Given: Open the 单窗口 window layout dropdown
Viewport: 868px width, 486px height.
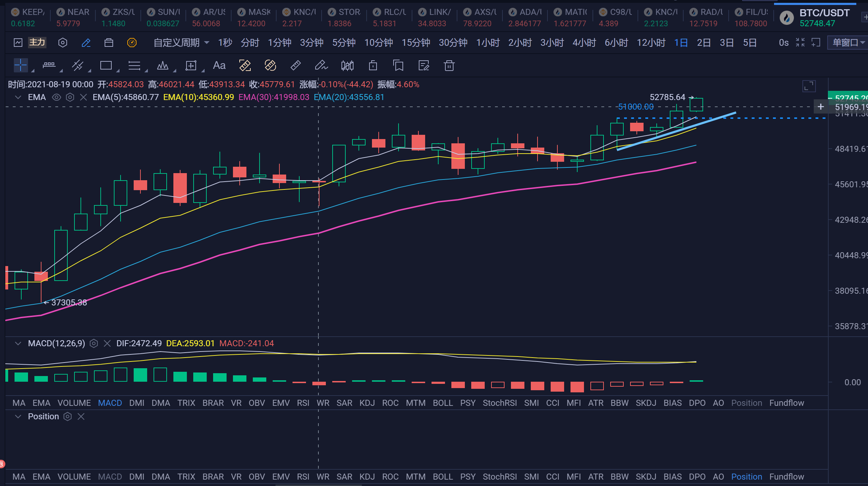Looking at the screenshot, I should tap(848, 43).
